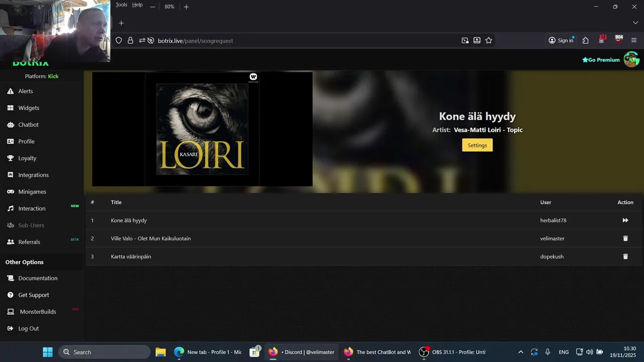Open the Referrals section
Image resolution: width=644 pixels, height=362 pixels.
point(29,242)
